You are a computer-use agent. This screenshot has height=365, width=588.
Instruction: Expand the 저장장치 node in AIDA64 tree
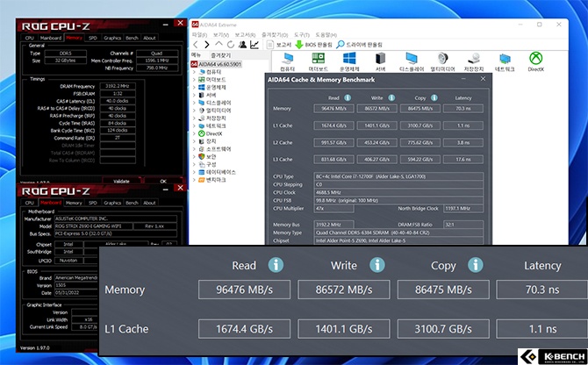point(194,118)
